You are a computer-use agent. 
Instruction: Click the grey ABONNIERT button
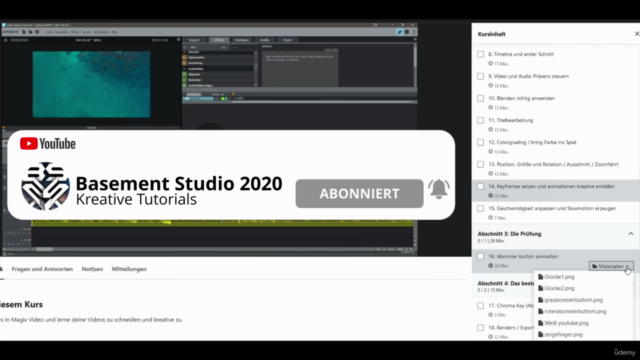[359, 193]
